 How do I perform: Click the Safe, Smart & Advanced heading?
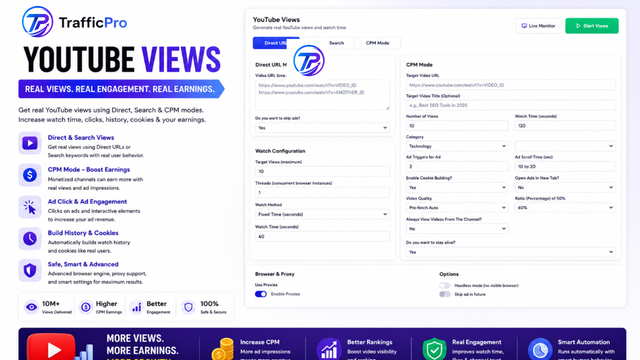83,264
